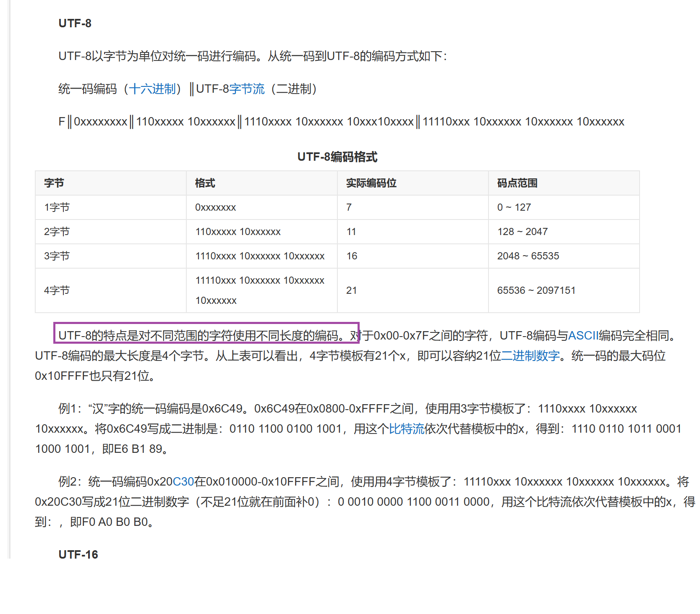Image resolution: width=700 pixels, height=614 pixels.
Task: Click format cell 0xxxxxxx
Action: (262, 207)
